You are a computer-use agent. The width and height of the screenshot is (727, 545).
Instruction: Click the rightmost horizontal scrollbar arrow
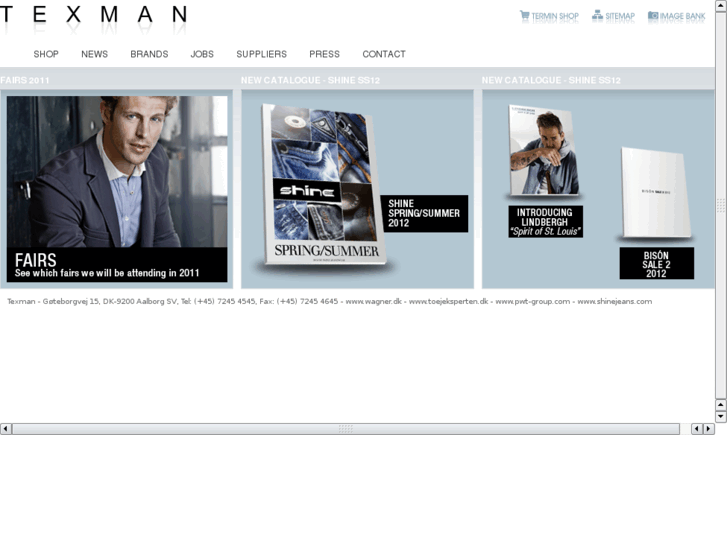[x=708, y=429]
